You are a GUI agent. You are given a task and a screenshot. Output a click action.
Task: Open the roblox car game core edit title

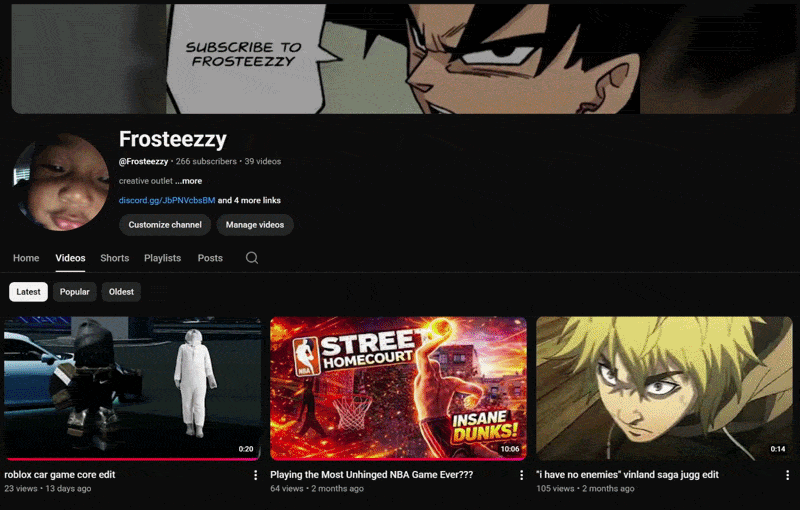coord(60,475)
